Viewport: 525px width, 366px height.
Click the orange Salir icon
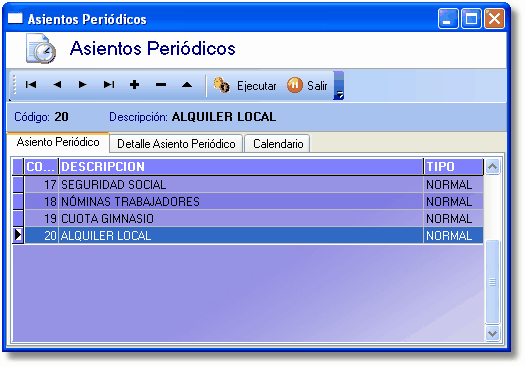point(295,85)
